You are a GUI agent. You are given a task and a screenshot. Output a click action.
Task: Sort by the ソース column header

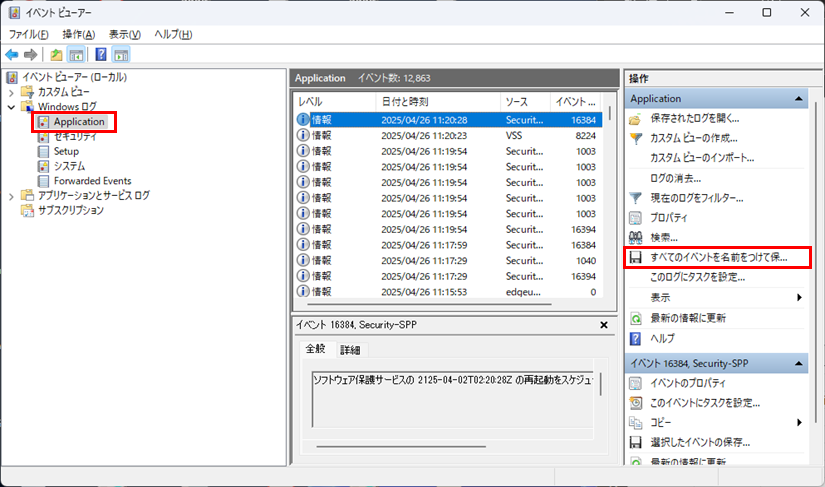click(525, 102)
